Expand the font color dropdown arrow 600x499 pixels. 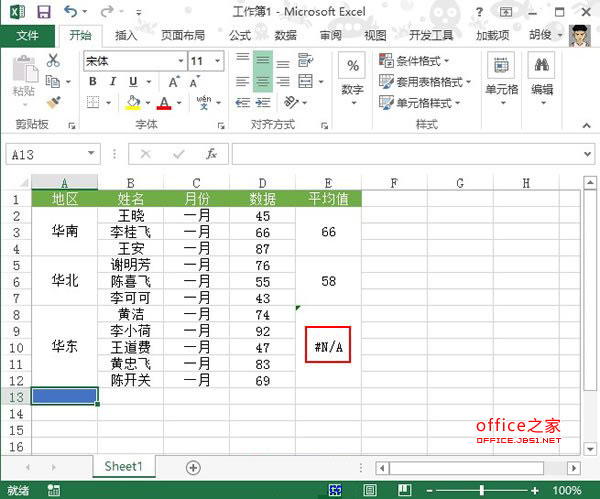[179, 103]
